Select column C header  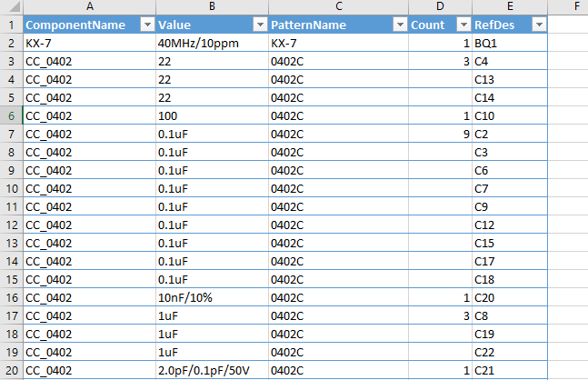coord(339,6)
